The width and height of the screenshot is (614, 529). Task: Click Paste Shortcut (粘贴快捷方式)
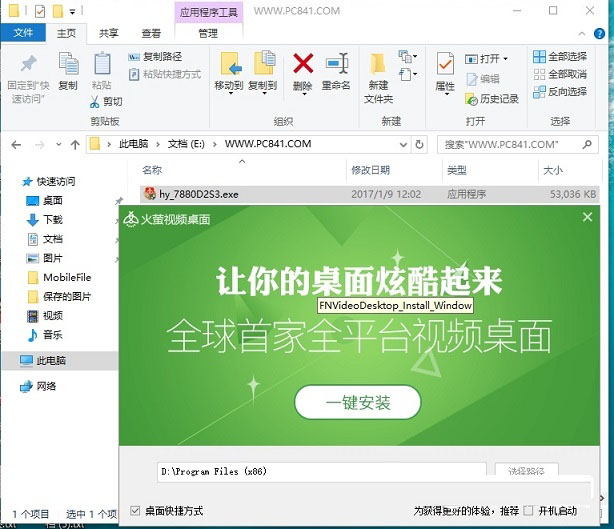(x=165, y=74)
